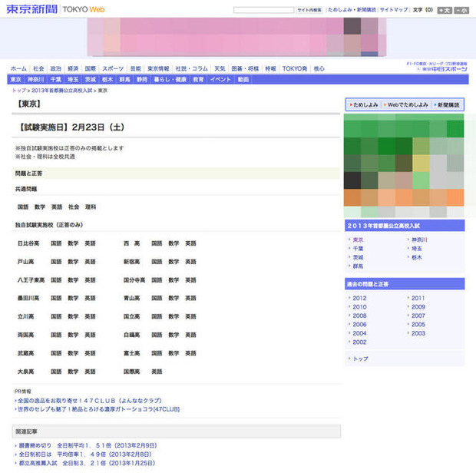Open 囲碁・将棋 in main navigation
Screen dimensions: 476x476
click(x=245, y=68)
